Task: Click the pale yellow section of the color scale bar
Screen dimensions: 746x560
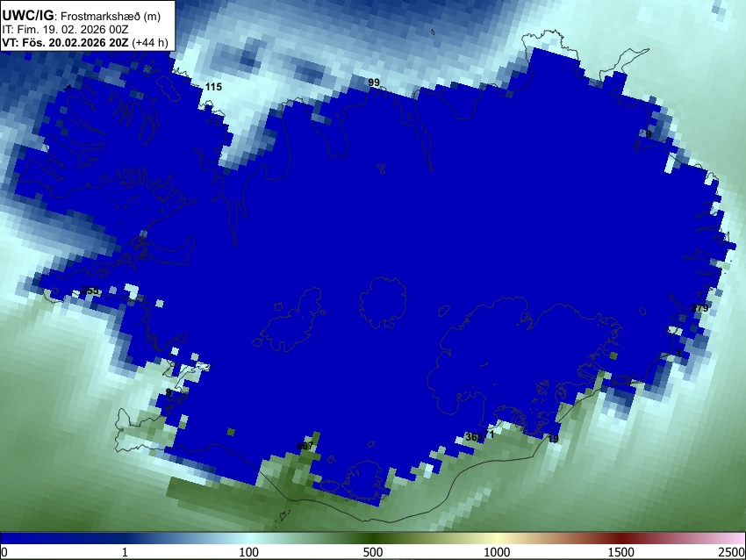Action: click(497, 538)
